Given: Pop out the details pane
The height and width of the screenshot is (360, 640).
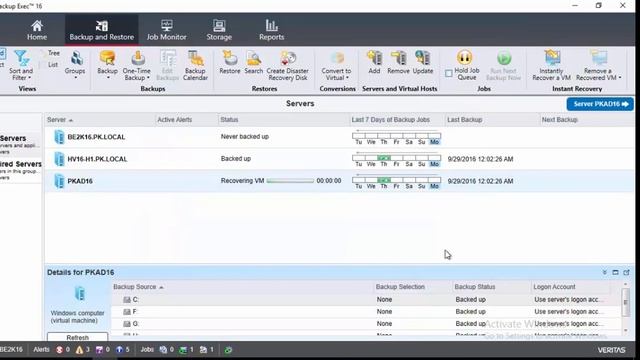Looking at the screenshot, I should (626, 272).
